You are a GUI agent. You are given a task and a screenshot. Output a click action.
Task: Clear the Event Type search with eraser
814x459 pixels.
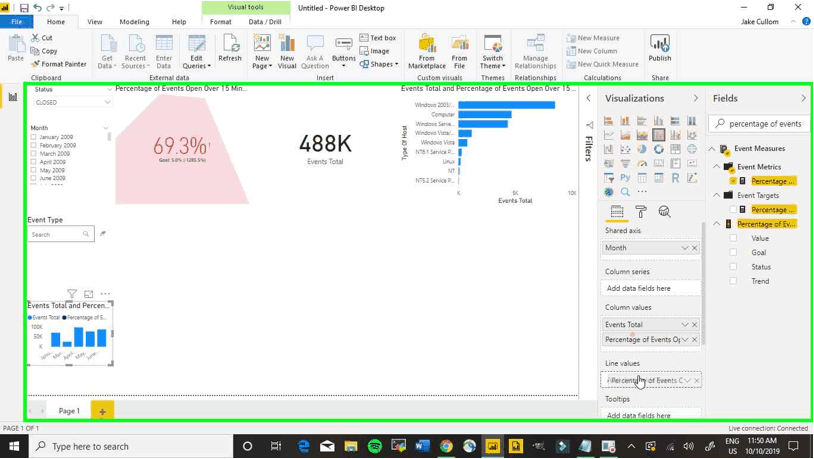click(103, 234)
